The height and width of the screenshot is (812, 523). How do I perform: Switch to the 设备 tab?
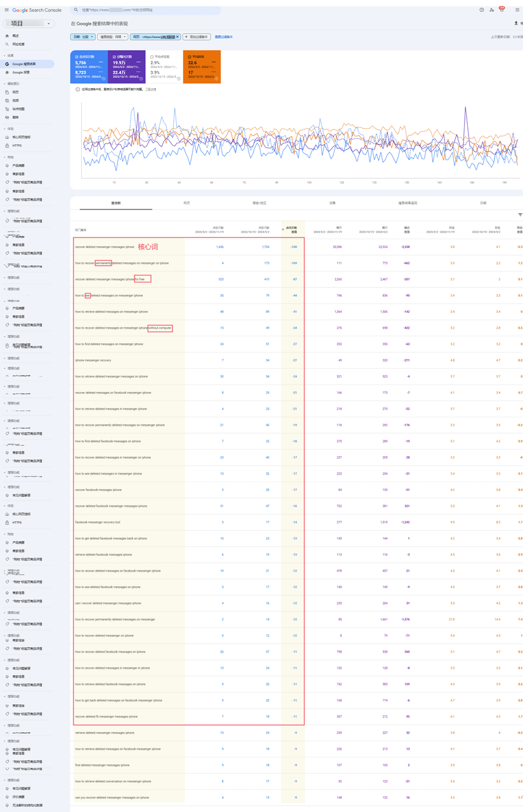click(332, 203)
